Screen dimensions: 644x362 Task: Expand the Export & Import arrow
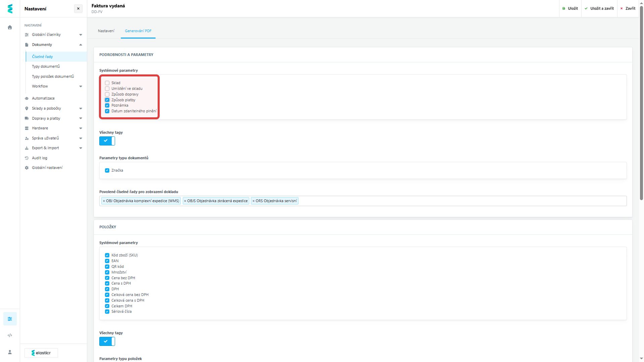point(80,148)
